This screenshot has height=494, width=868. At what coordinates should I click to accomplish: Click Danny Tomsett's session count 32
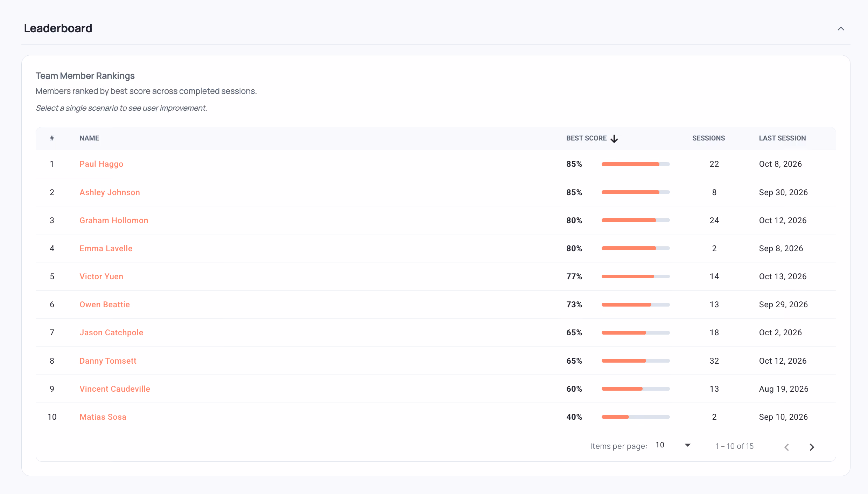click(714, 361)
